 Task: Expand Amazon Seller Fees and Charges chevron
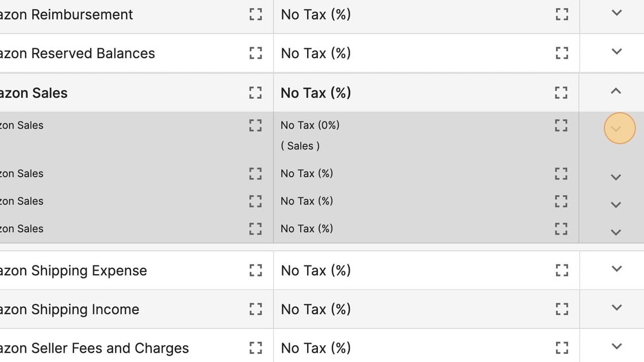point(616,346)
